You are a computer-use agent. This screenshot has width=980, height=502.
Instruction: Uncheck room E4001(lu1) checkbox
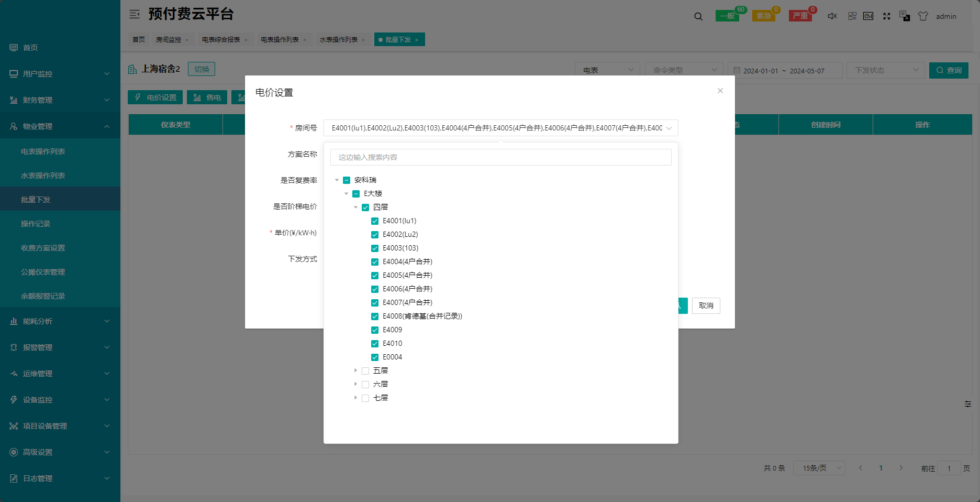point(375,221)
